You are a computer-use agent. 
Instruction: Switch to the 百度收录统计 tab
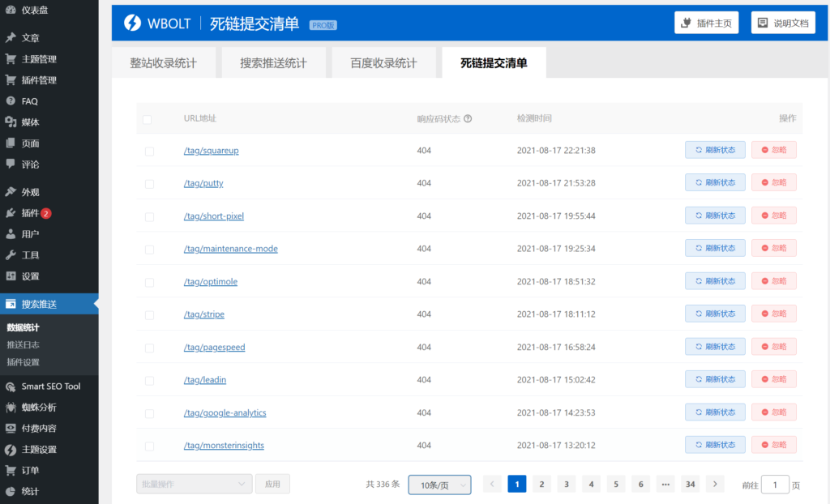pos(383,63)
